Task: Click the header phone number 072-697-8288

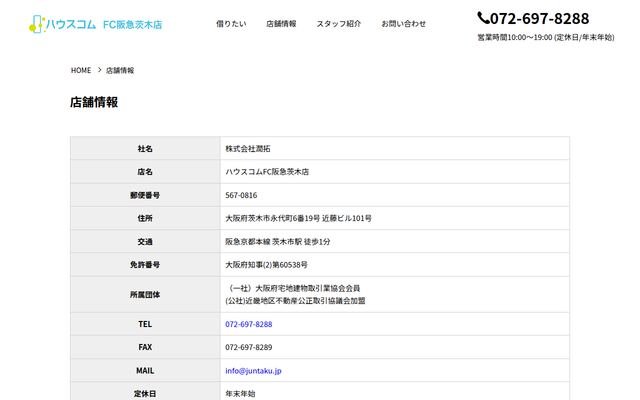Action: pyautogui.click(x=540, y=18)
